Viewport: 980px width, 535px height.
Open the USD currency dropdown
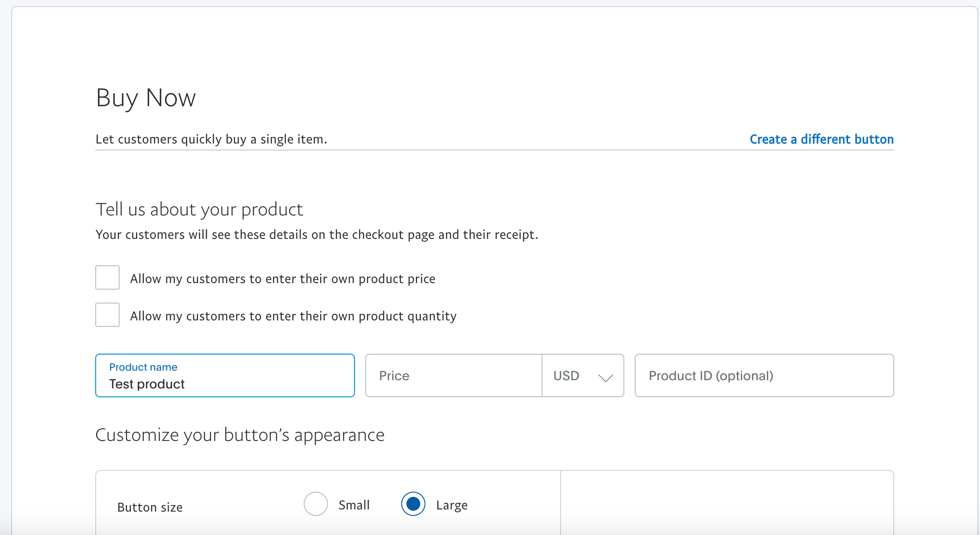[582, 375]
